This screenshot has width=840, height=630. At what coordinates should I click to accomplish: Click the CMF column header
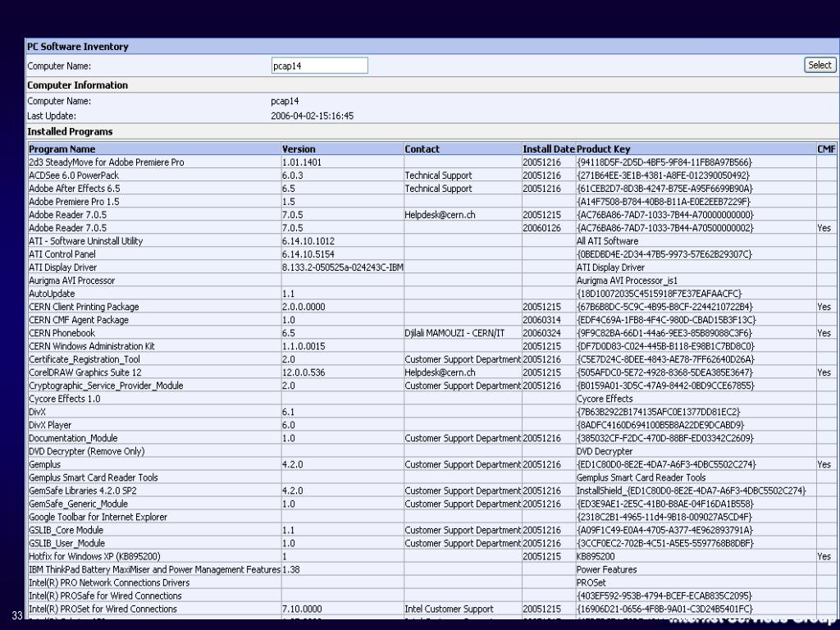(x=826, y=149)
